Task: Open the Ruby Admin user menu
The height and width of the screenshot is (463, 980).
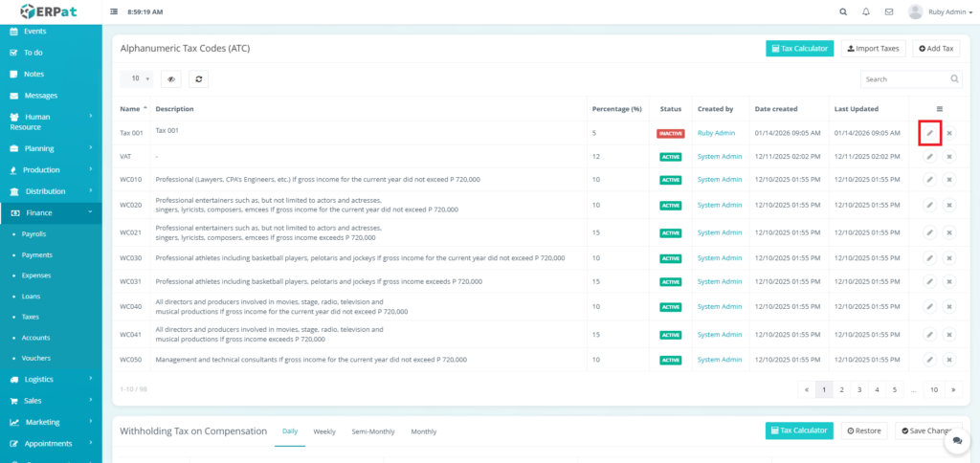Action: (932, 12)
